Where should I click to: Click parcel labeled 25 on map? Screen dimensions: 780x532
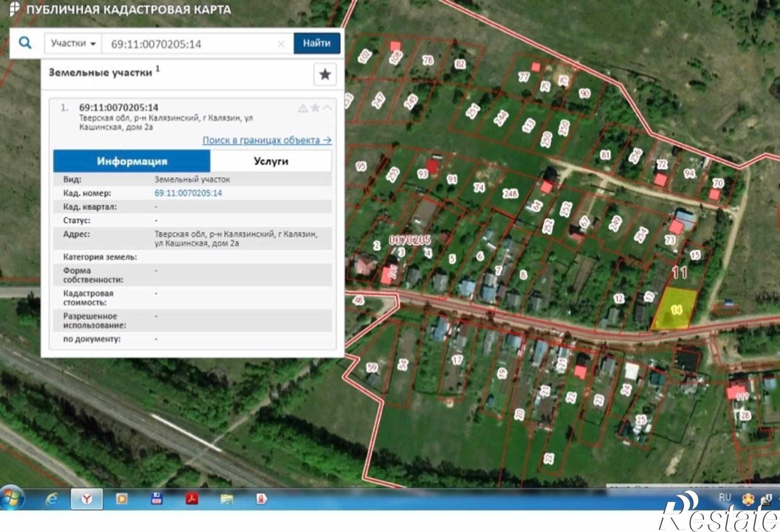(641, 420)
